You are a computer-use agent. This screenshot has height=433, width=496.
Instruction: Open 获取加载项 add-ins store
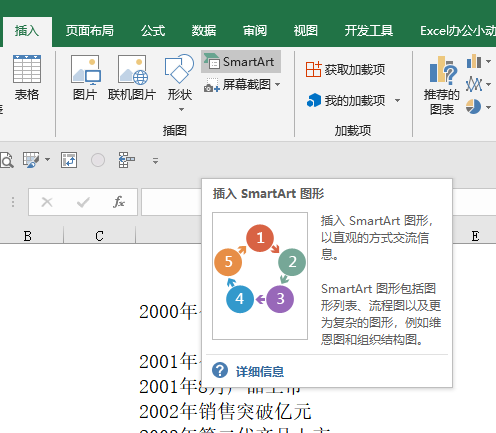[x=345, y=69]
